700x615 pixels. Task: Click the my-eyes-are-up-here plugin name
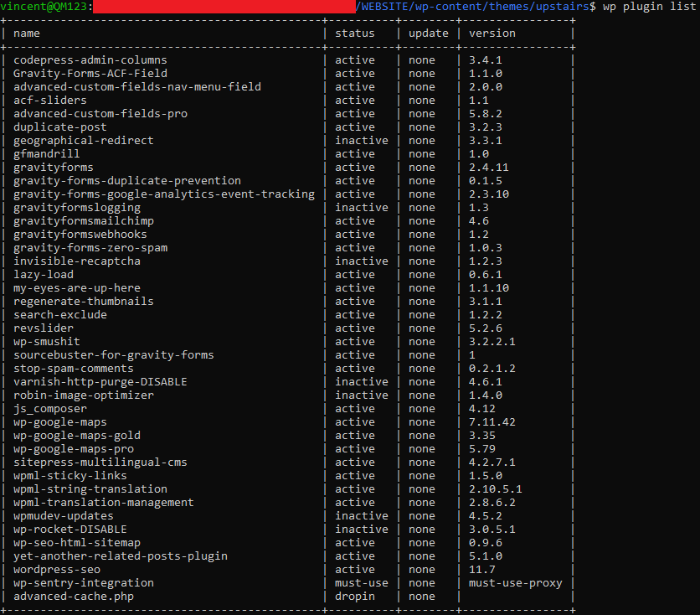pos(77,288)
